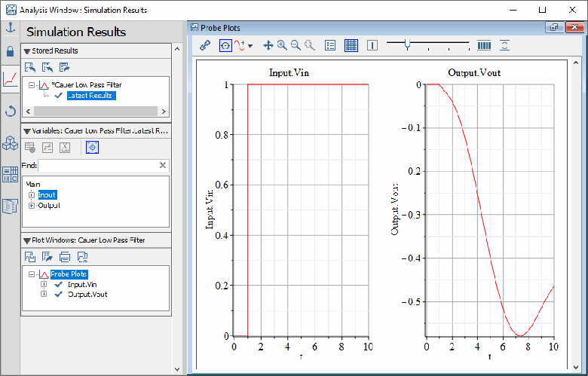Open the curve-add dropdown arrow
The height and width of the screenshot is (376, 588).
[250, 46]
